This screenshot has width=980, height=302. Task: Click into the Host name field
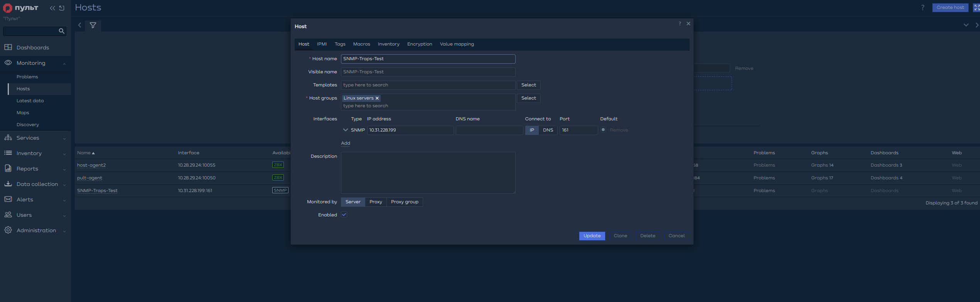point(428,59)
